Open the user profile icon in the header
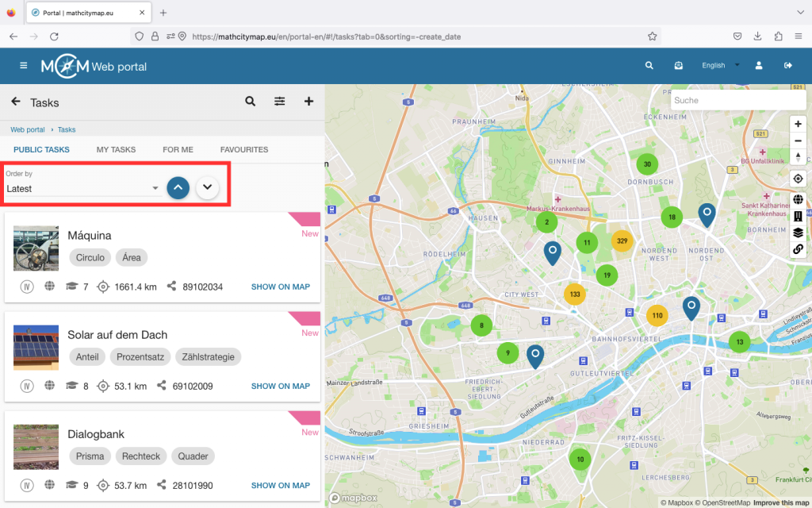 [759, 66]
